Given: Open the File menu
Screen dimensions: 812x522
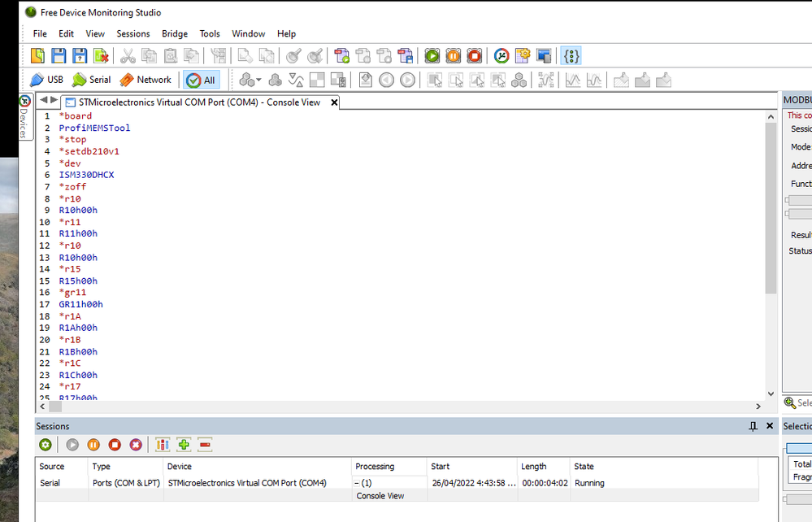Looking at the screenshot, I should 40,33.
